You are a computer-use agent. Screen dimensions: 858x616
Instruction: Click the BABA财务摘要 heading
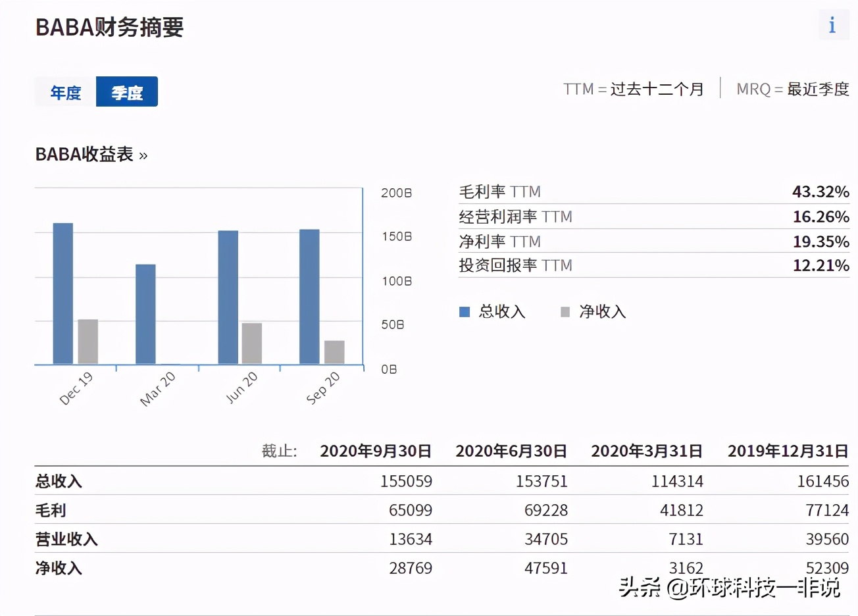click(x=109, y=27)
